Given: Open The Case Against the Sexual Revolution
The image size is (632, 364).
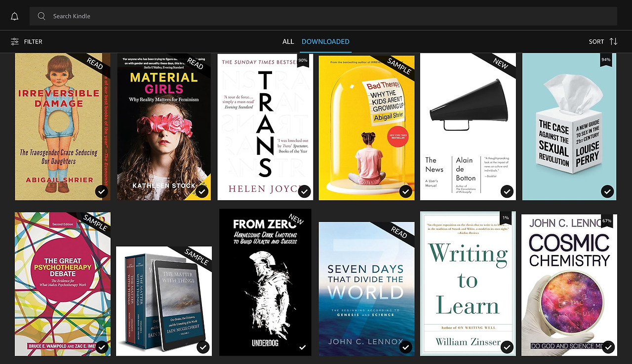Looking at the screenshot, I should (569, 127).
